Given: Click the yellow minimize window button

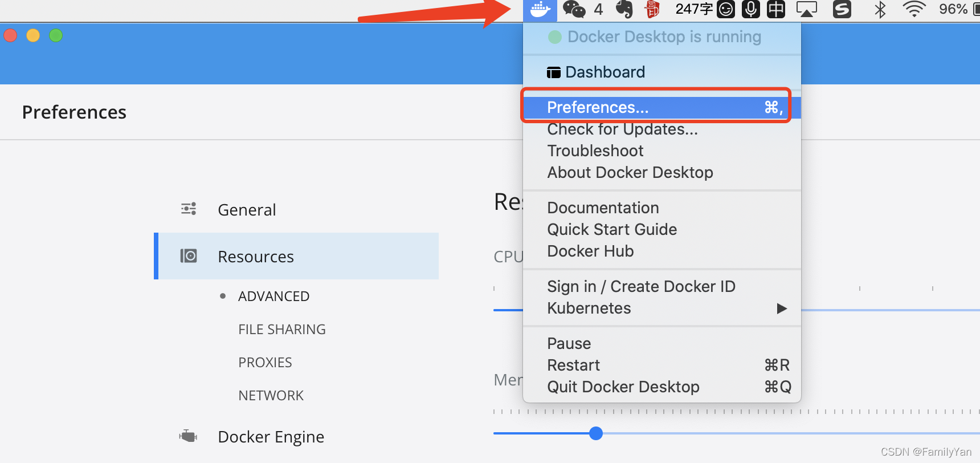Looking at the screenshot, I should (33, 35).
